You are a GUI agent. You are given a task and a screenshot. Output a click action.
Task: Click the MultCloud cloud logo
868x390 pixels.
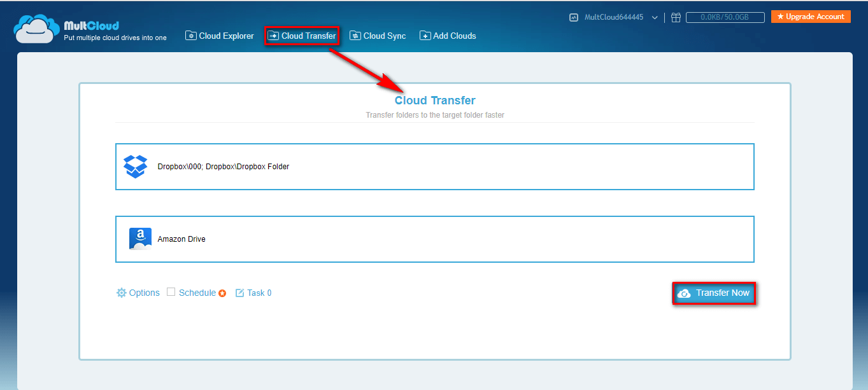(36, 29)
